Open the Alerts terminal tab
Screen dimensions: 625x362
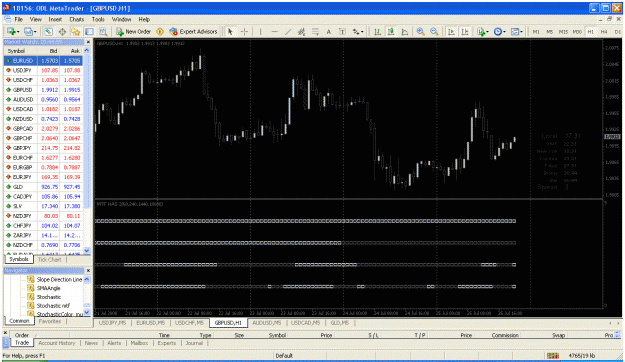point(114,343)
